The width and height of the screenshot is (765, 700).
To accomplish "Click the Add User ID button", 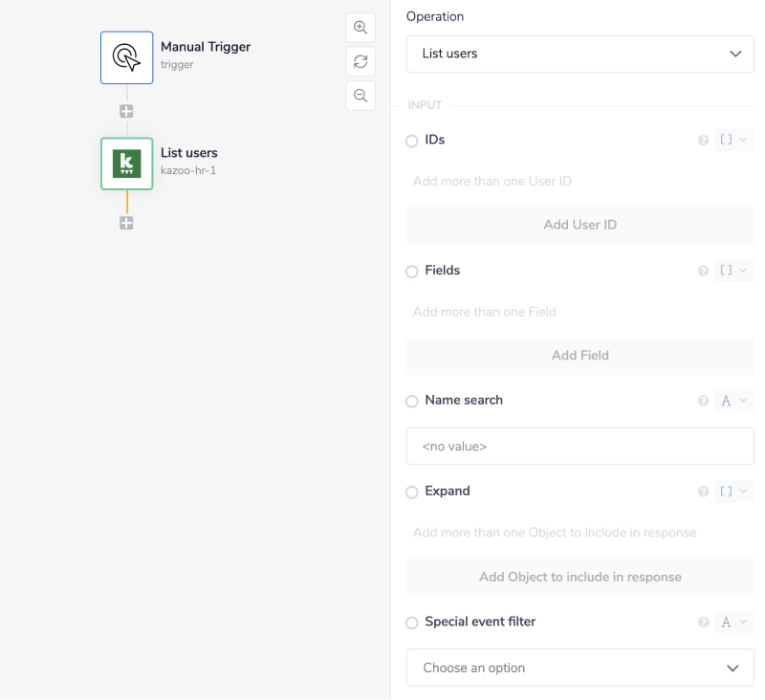I will [x=579, y=225].
